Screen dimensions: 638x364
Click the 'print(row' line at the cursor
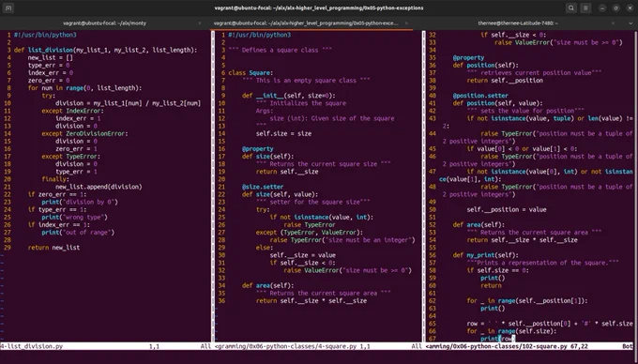click(x=497, y=339)
